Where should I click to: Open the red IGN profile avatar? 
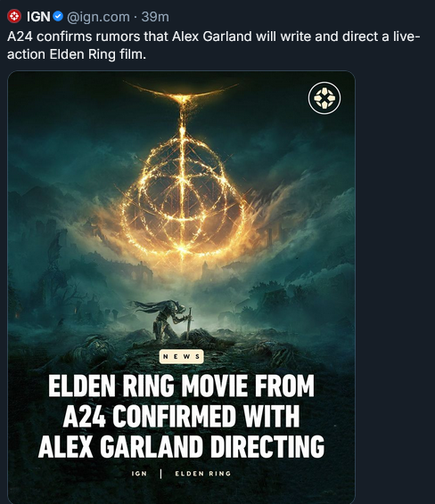tap(14, 16)
